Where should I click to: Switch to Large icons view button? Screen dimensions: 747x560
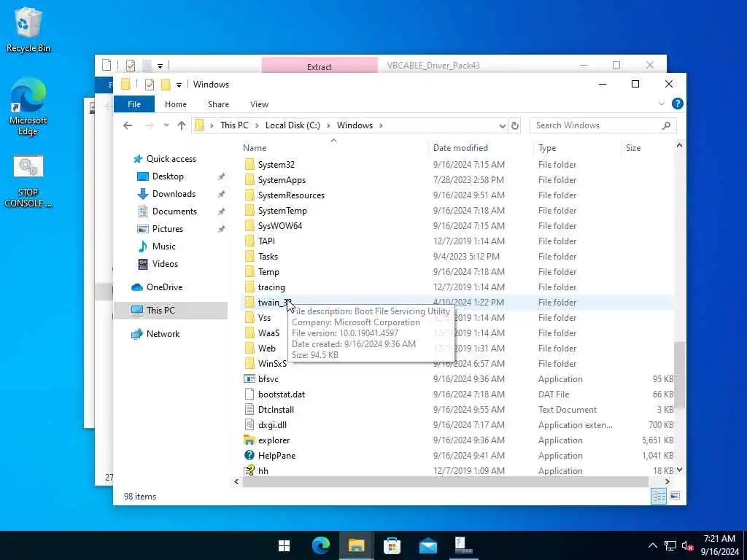pos(675,496)
